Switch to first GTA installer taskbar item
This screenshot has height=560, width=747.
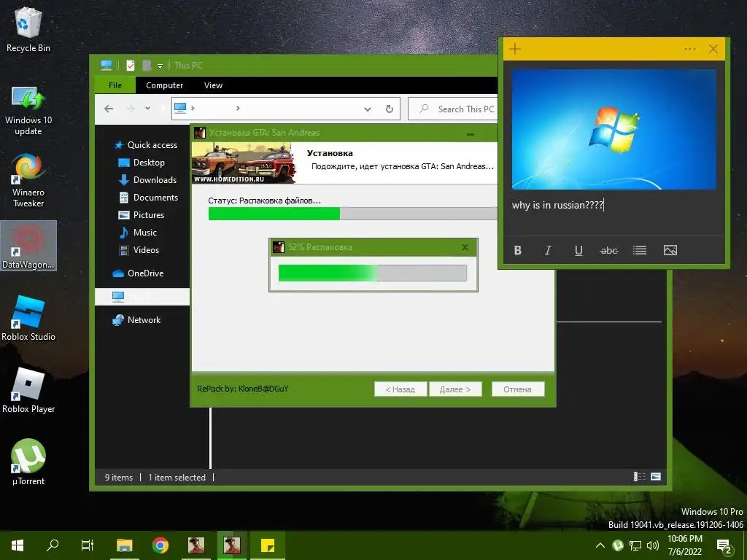point(196,545)
